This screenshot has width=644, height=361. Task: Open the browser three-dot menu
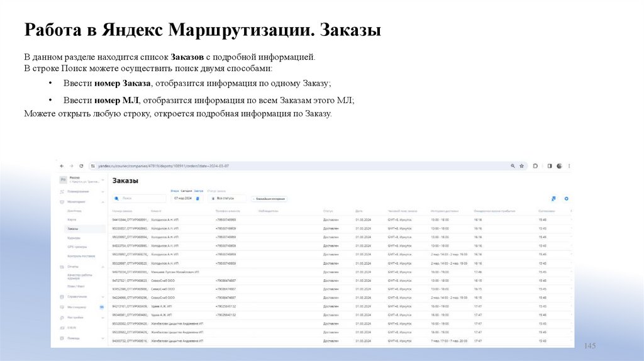pos(569,166)
